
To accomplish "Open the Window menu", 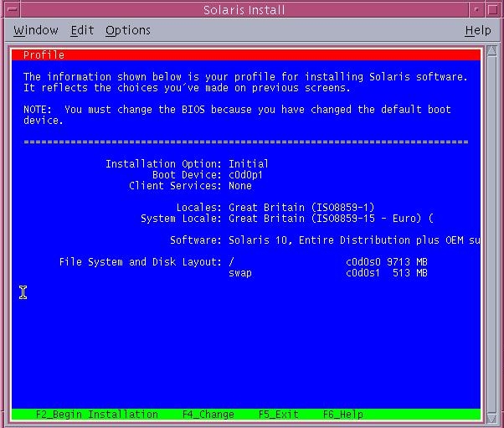I will click(36, 30).
